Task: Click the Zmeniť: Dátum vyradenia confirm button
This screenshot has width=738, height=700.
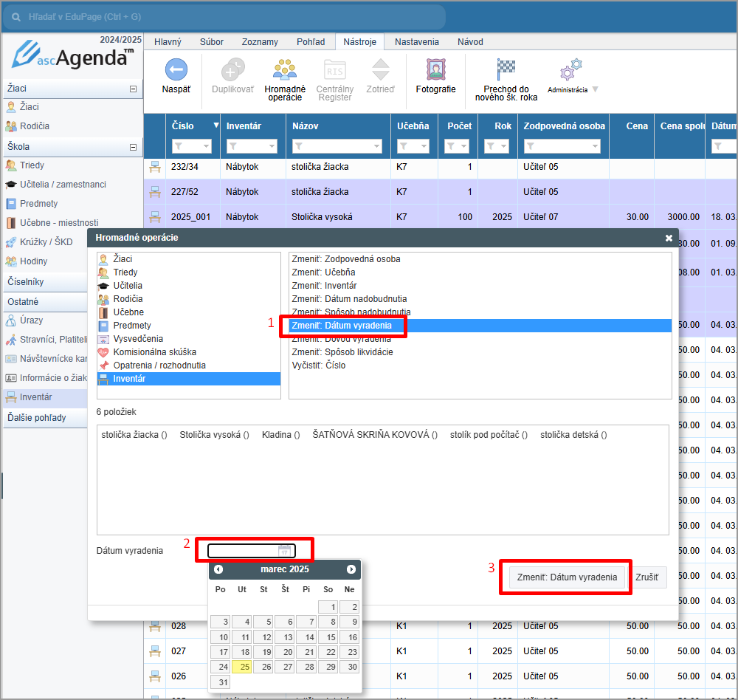Action: 567,577
